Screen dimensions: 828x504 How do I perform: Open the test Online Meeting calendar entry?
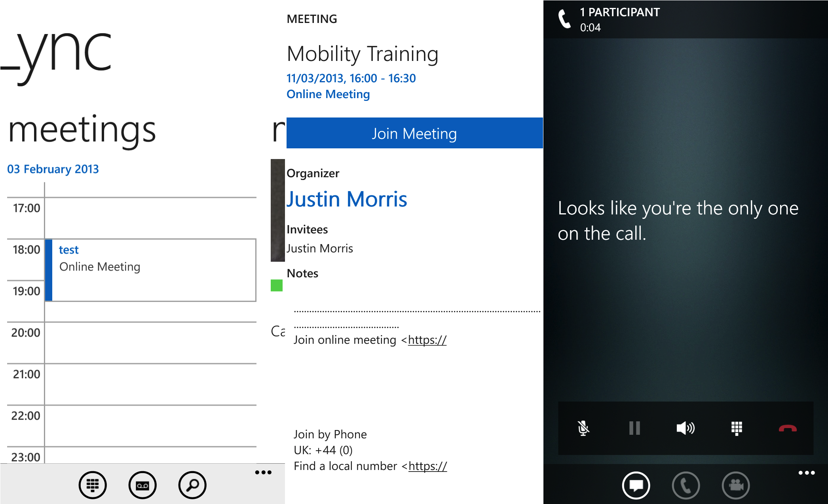pos(150,270)
